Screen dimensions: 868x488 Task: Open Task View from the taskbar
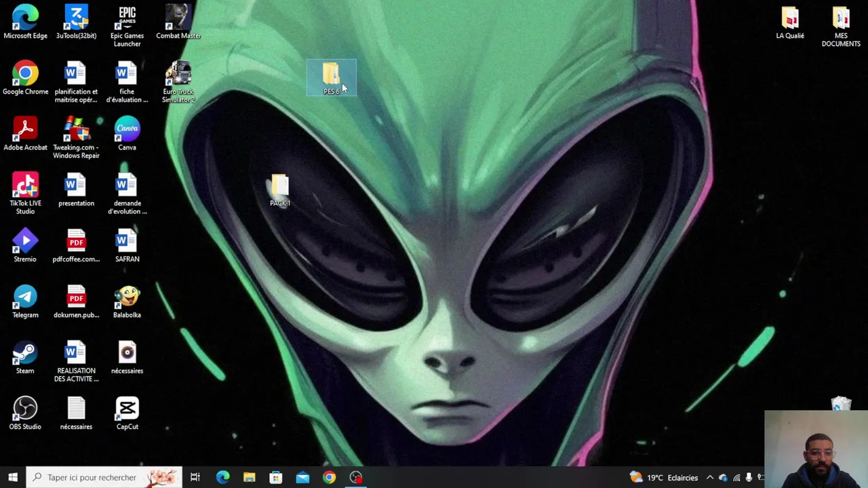(195, 477)
